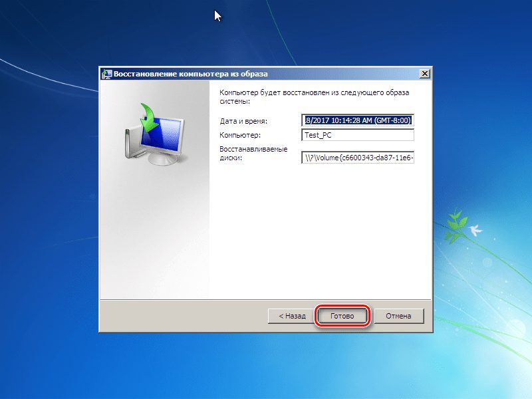Click the Дата и время label

click(x=243, y=121)
